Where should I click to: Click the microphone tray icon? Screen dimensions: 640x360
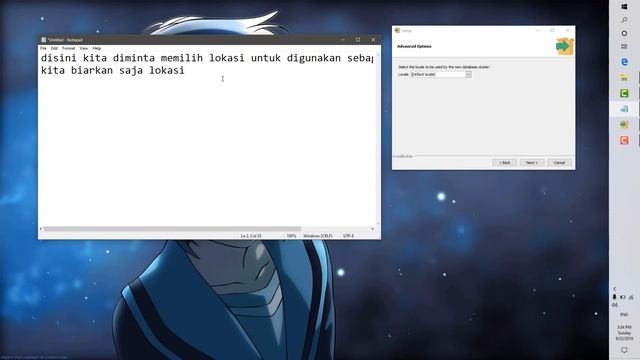(615, 297)
